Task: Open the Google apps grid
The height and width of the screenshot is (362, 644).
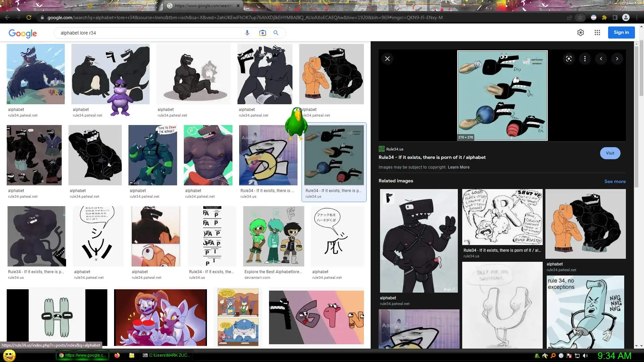Action: tap(597, 33)
